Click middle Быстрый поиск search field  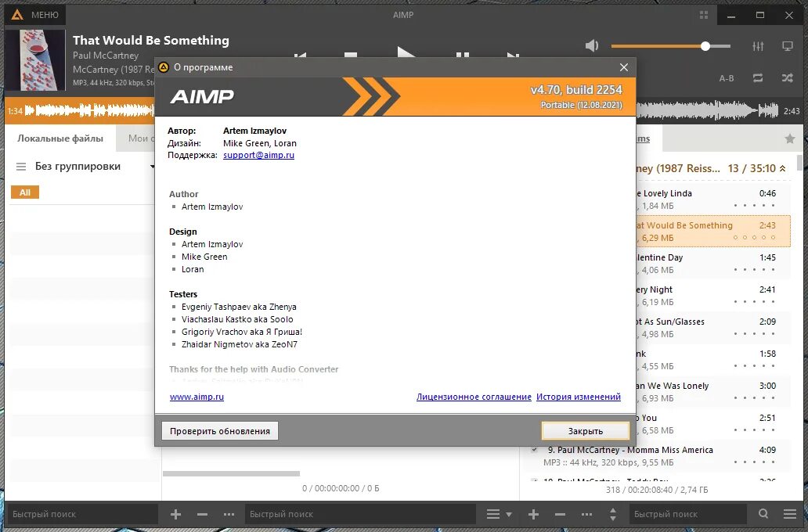(x=359, y=514)
